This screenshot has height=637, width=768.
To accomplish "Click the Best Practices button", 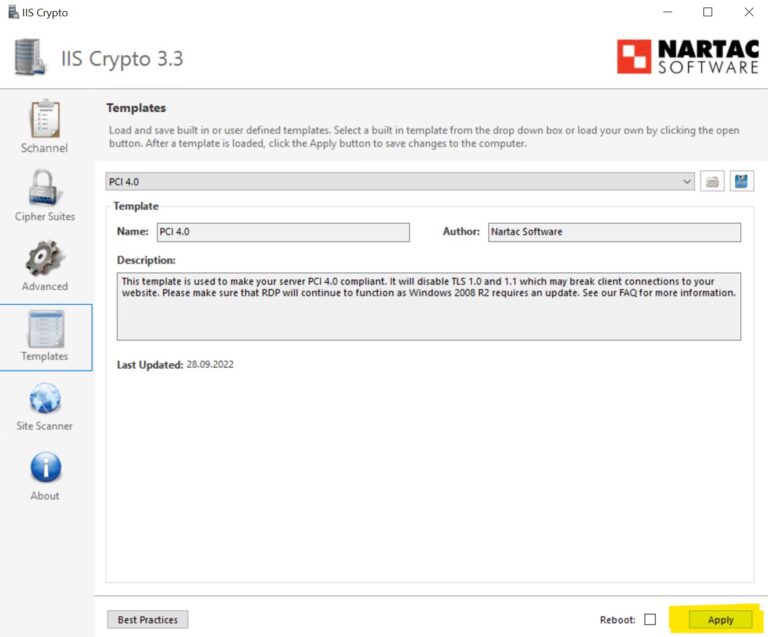I will (148, 620).
